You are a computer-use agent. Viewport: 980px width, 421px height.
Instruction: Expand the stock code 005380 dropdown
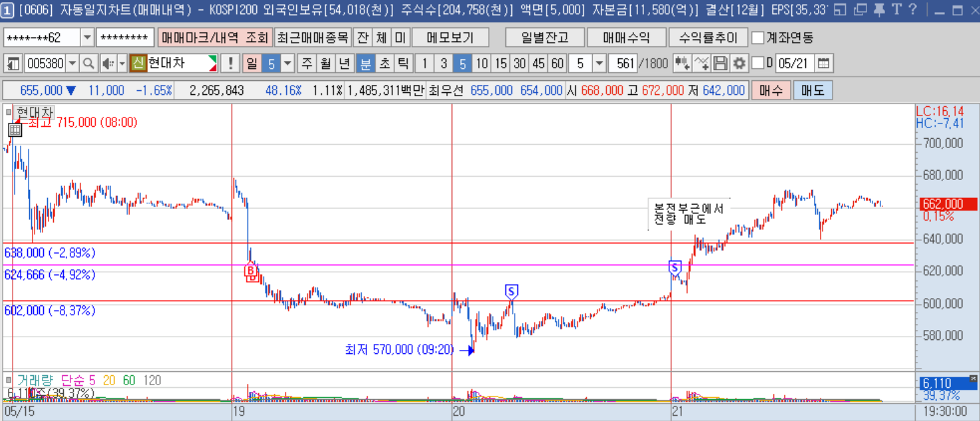coord(72,64)
